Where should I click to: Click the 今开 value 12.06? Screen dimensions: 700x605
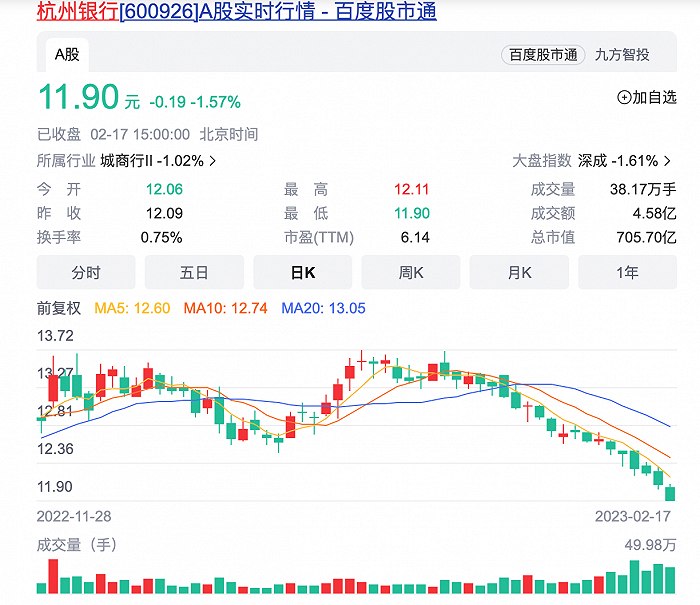click(164, 189)
